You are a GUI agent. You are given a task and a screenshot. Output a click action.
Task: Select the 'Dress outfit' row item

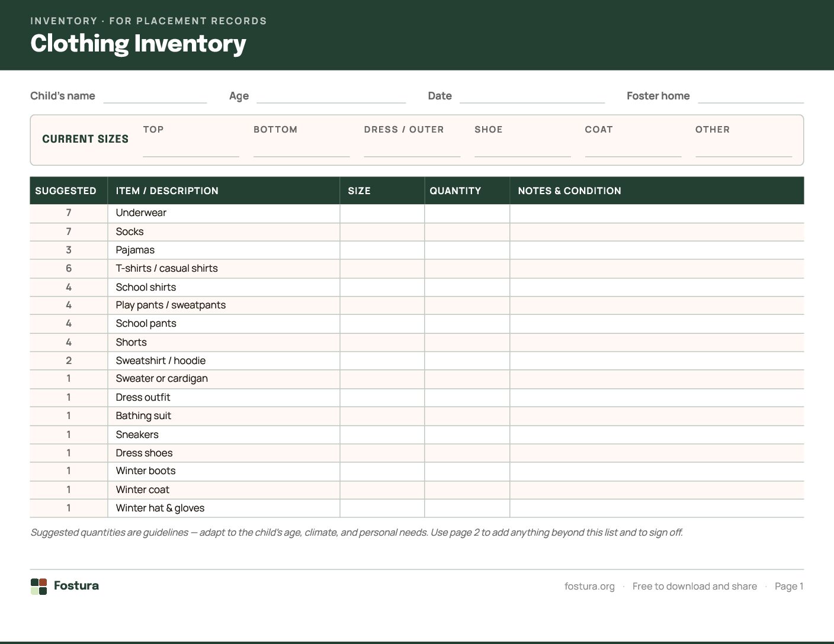[143, 397]
